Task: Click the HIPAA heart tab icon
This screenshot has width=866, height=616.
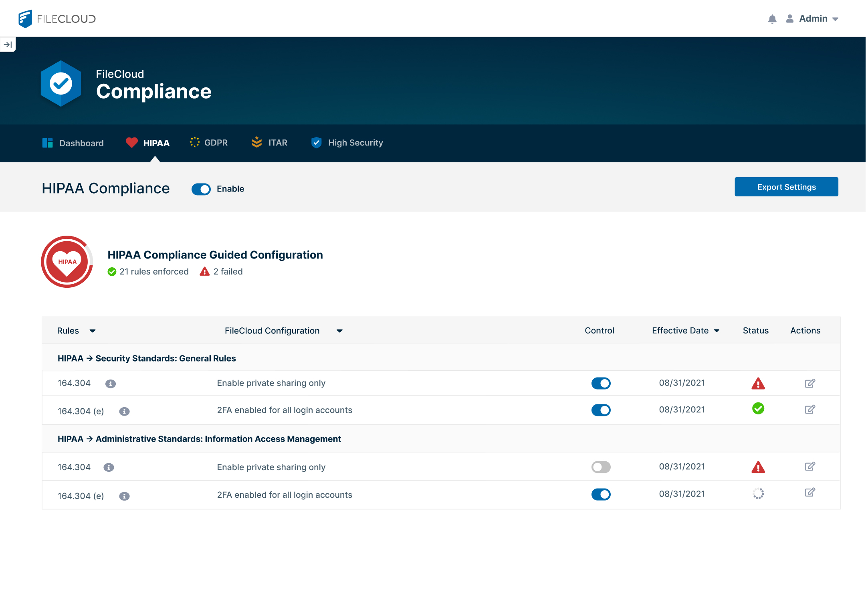Action: click(131, 143)
